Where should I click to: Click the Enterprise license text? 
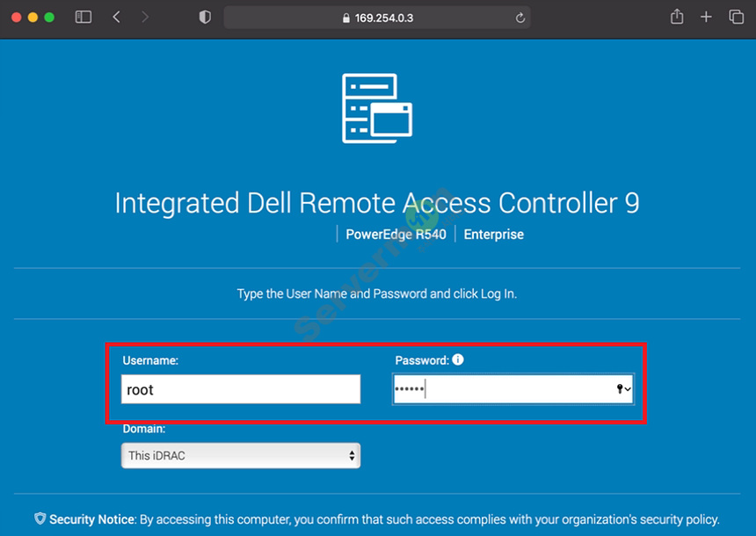tap(494, 235)
